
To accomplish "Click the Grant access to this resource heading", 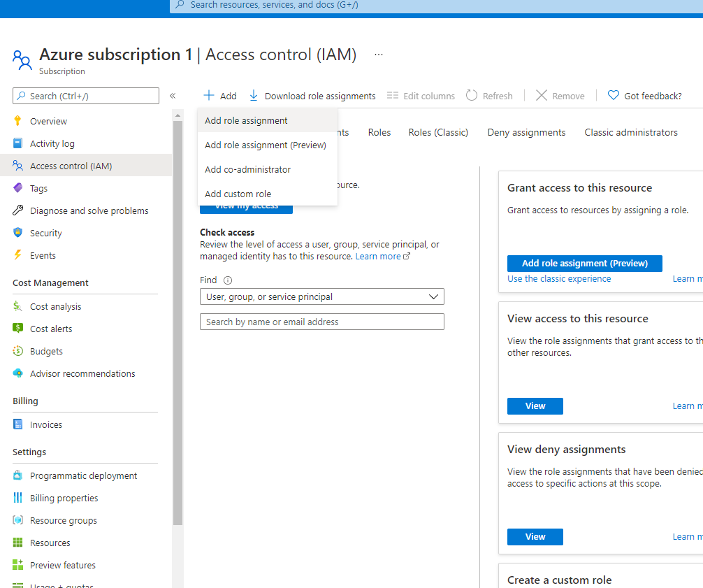I will click(x=580, y=187).
